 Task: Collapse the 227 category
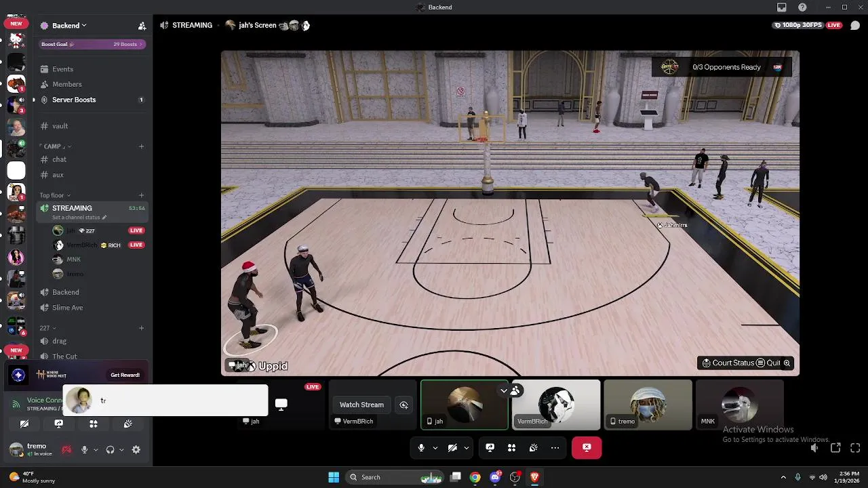pyautogui.click(x=47, y=328)
